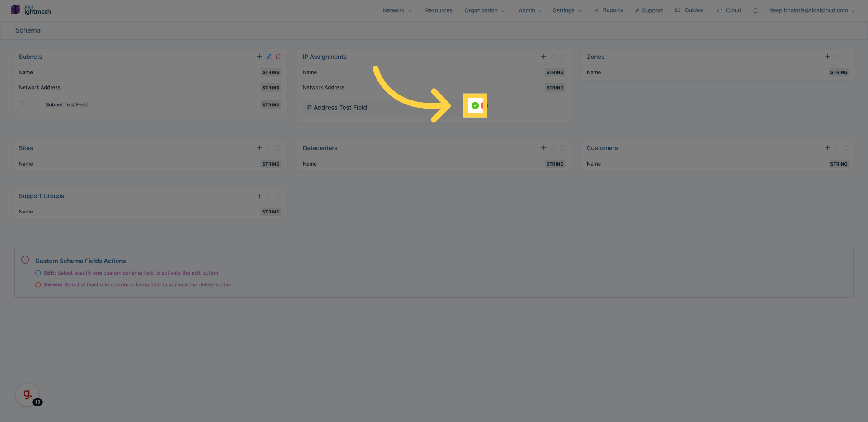This screenshot has height=422, width=868.
Task: Expand the Network dropdown menu
Action: pyautogui.click(x=397, y=10)
